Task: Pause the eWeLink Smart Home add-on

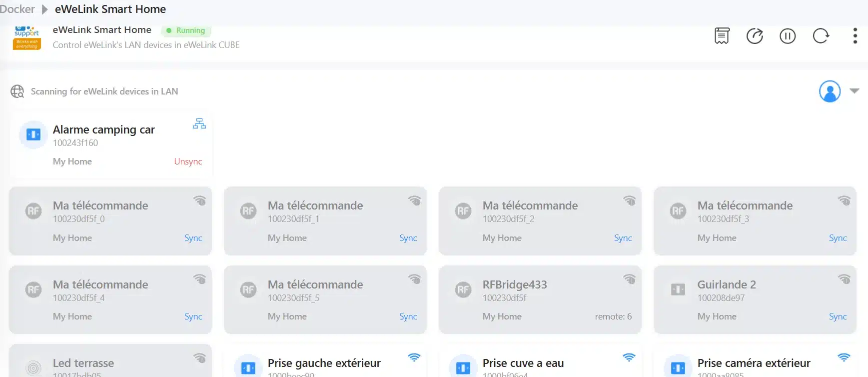Action: [788, 36]
